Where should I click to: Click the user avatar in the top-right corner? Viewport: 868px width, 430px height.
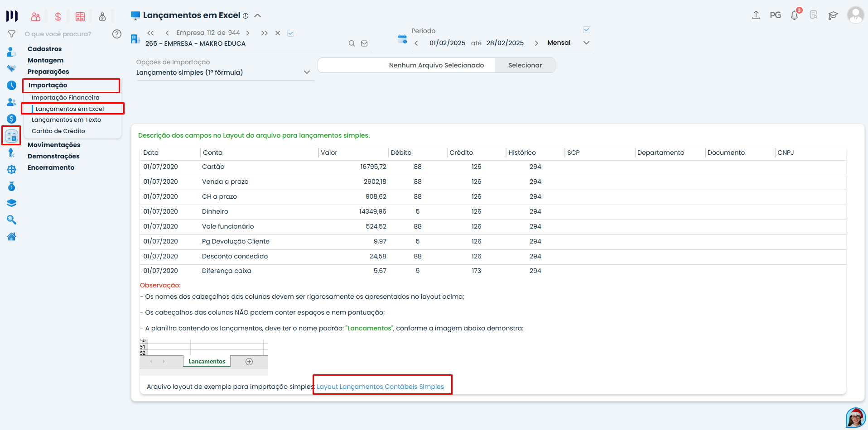855,15
